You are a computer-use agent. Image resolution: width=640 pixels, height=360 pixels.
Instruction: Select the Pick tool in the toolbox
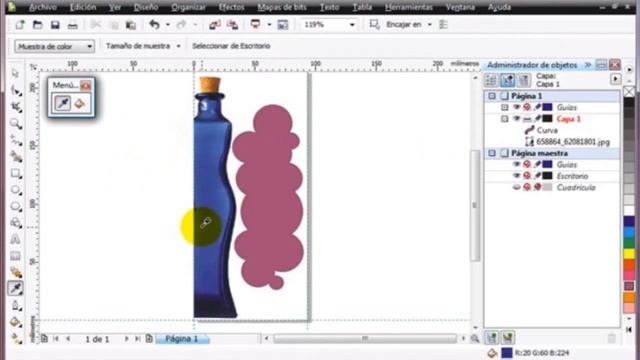click(16, 73)
